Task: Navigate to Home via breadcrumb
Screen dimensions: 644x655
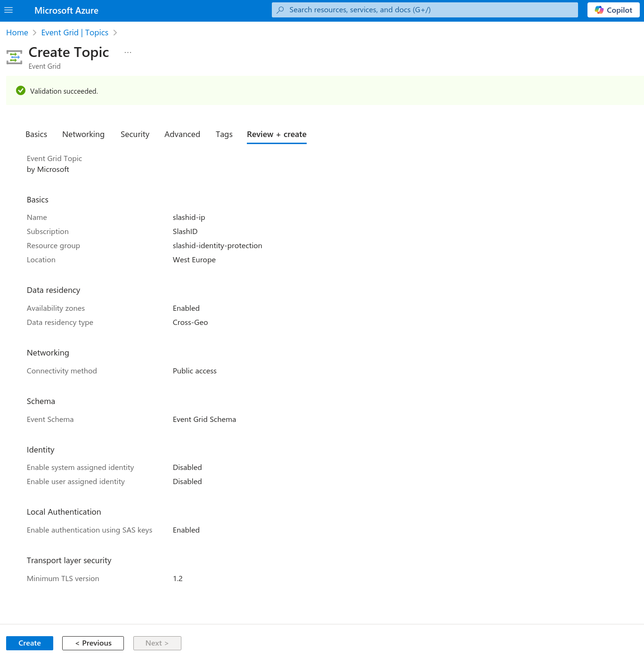Action: tap(17, 32)
